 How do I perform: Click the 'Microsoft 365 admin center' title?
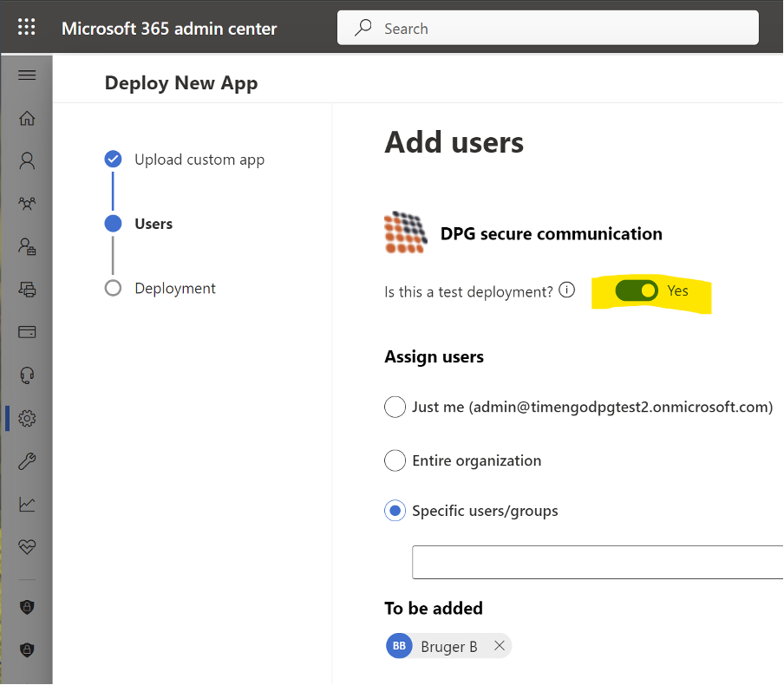click(x=169, y=29)
